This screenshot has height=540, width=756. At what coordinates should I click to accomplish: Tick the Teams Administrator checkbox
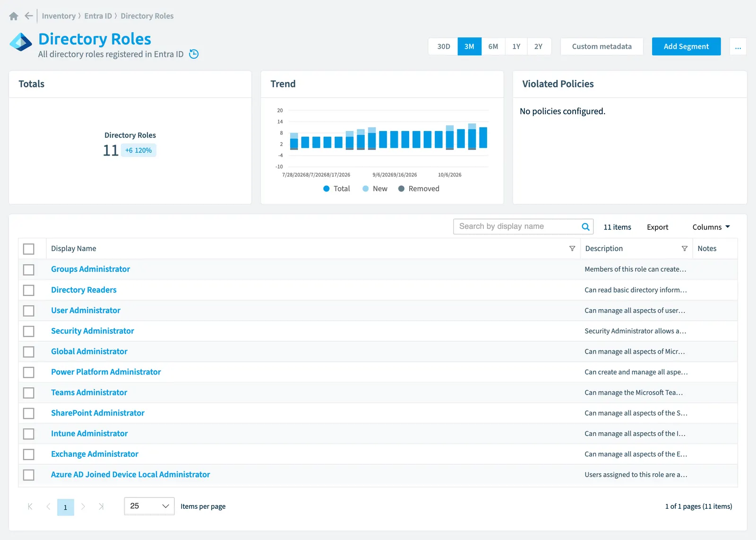click(29, 393)
